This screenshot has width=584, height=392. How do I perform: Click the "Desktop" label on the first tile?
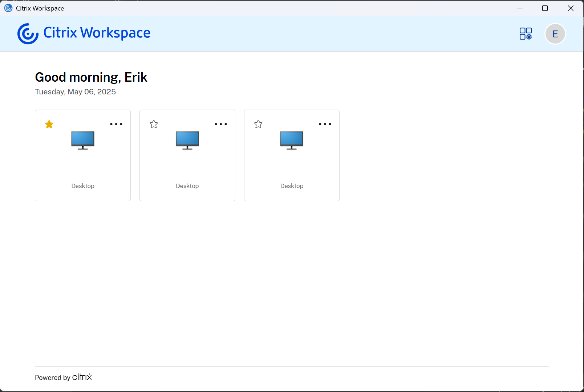coord(83,186)
